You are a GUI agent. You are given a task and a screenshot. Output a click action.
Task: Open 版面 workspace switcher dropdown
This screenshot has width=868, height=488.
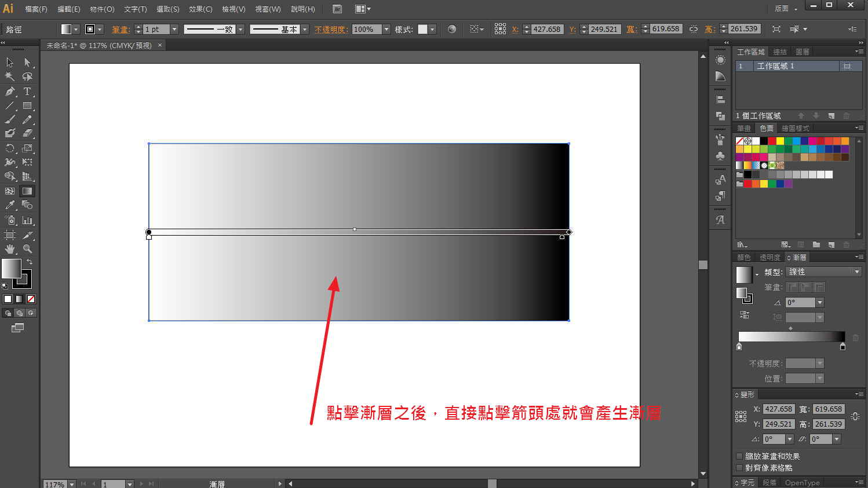tap(786, 9)
